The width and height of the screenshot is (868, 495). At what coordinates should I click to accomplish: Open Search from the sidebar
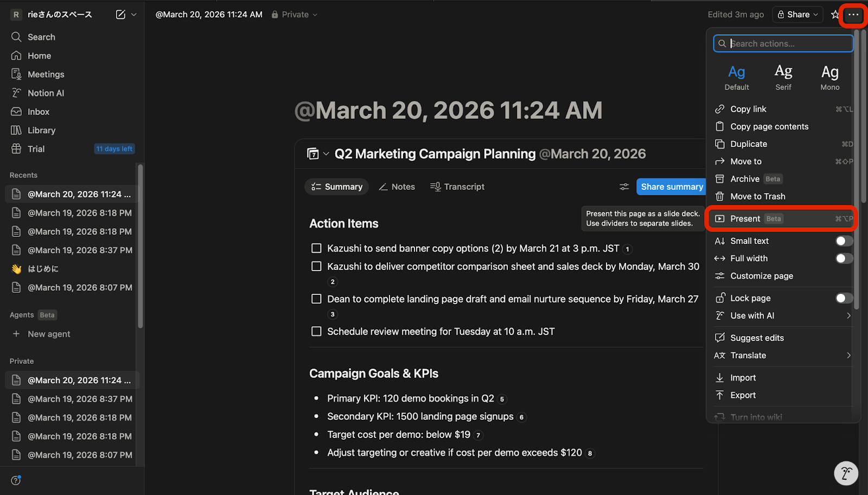pos(41,37)
